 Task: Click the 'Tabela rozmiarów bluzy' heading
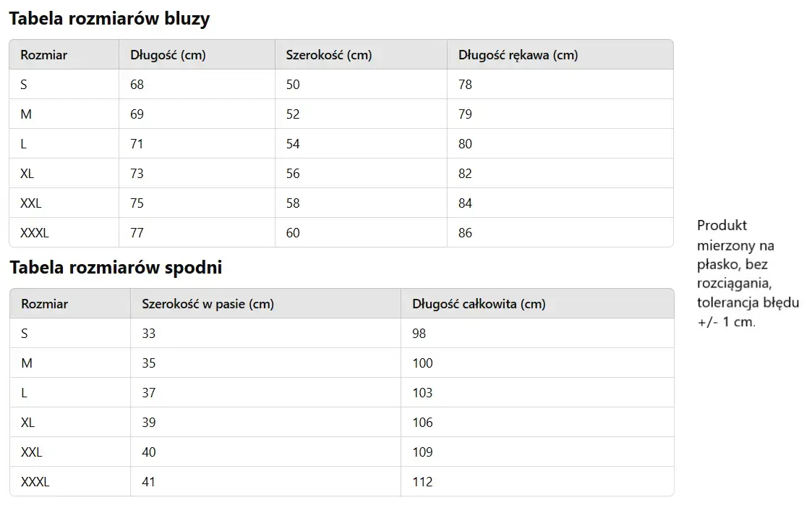coord(109,20)
